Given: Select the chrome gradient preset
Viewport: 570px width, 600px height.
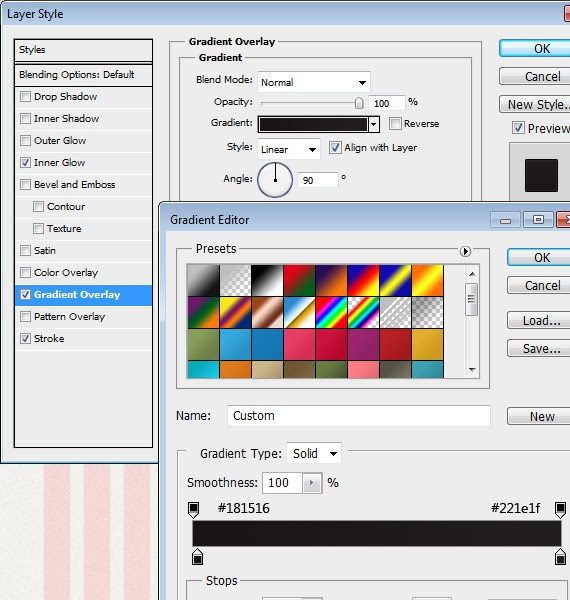Looking at the screenshot, I should point(300,312).
